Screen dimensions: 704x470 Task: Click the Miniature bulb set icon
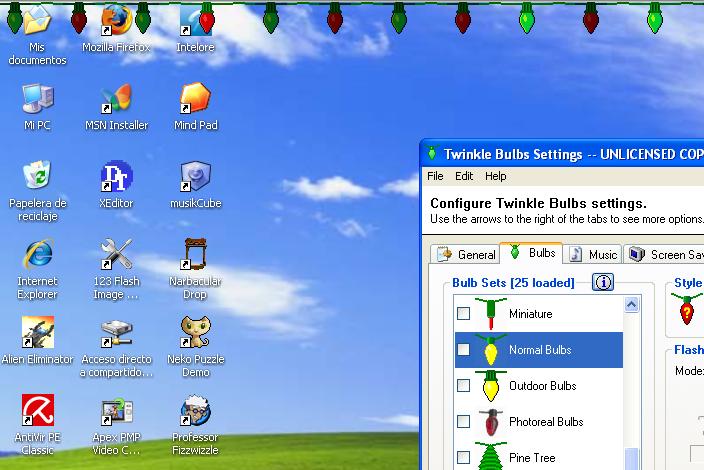click(491, 313)
